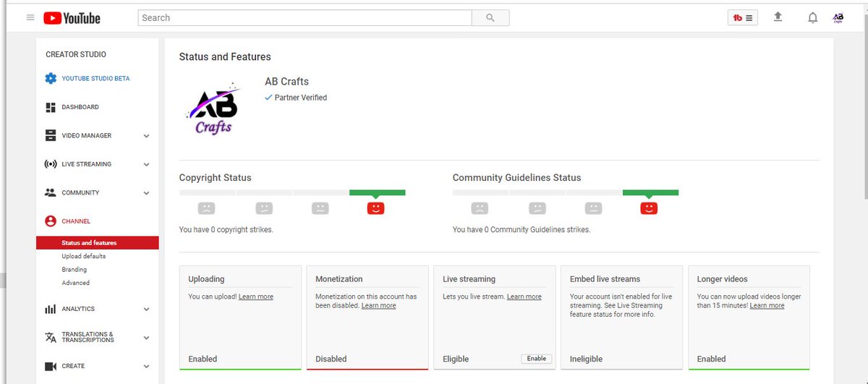Click the saddest face under Copyright Status
Viewport: 868px width, 384px height.
point(207,208)
